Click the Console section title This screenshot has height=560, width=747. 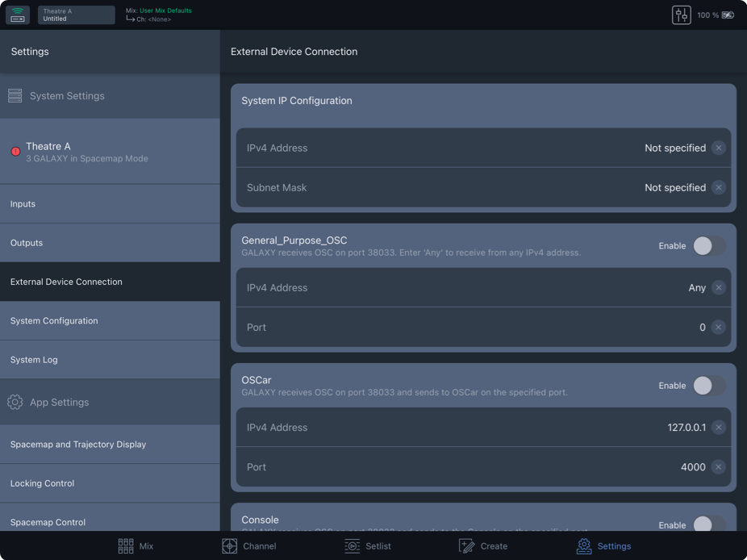point(260,520)
